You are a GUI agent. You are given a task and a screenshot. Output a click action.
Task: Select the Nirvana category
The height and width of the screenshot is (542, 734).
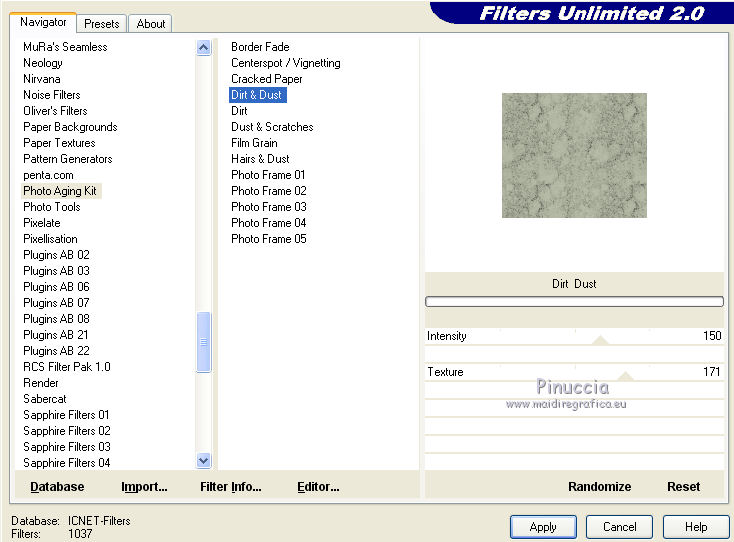click(42, 79)
